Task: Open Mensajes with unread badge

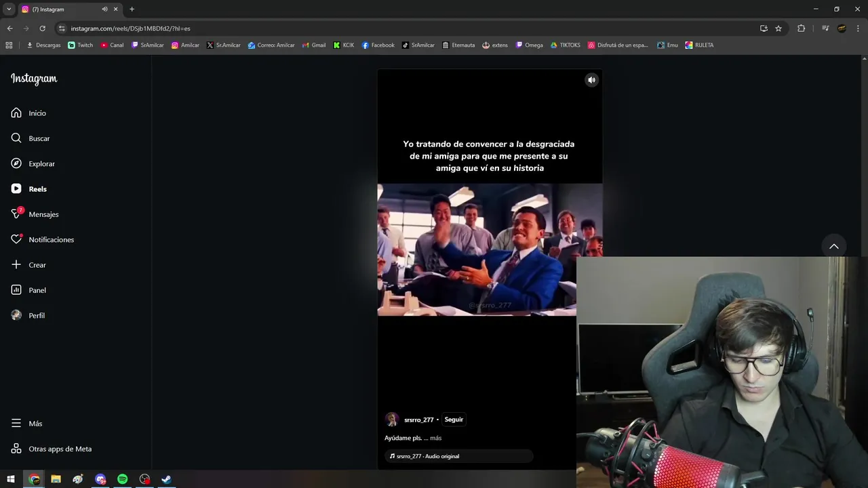Action: 35,214
